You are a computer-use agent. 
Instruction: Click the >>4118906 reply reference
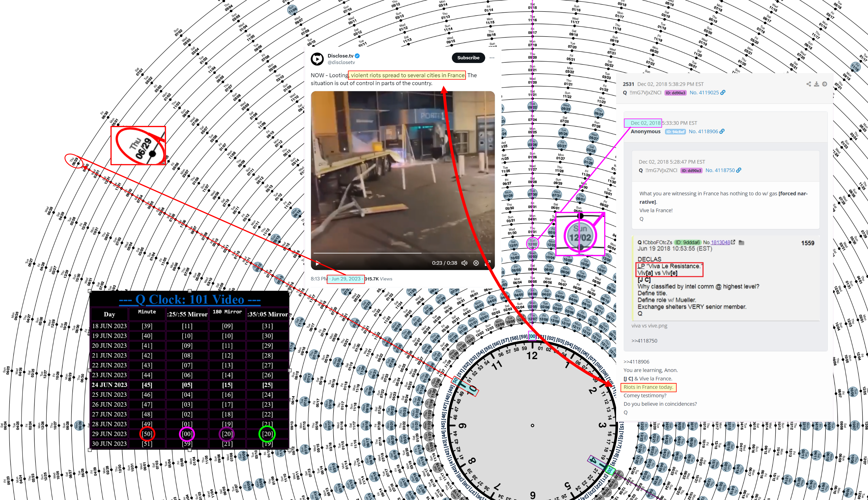coord(636,362)
